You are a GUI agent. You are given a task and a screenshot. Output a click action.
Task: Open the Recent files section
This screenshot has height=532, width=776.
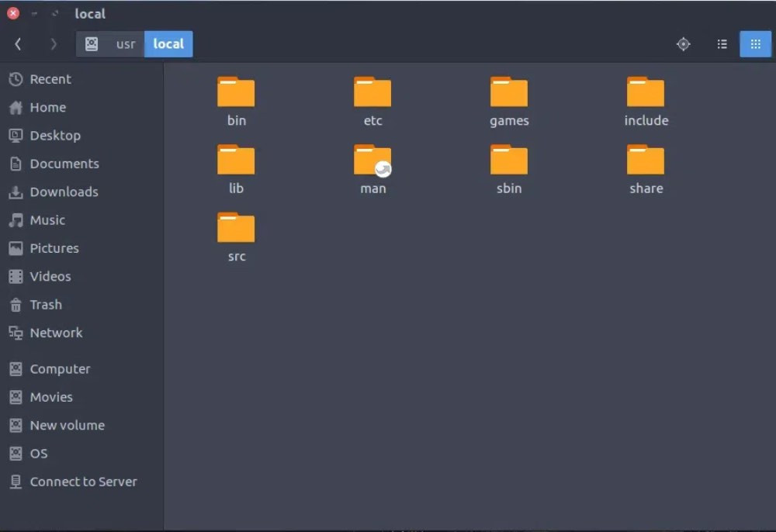pyautogui.click(x=50, y=78)
